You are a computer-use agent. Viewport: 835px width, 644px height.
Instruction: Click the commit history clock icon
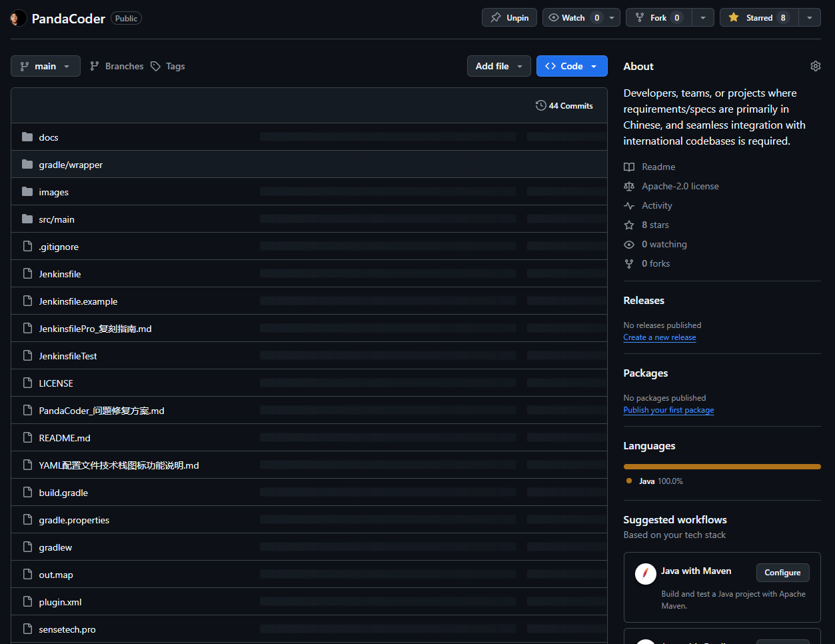(x=540, y=105)
